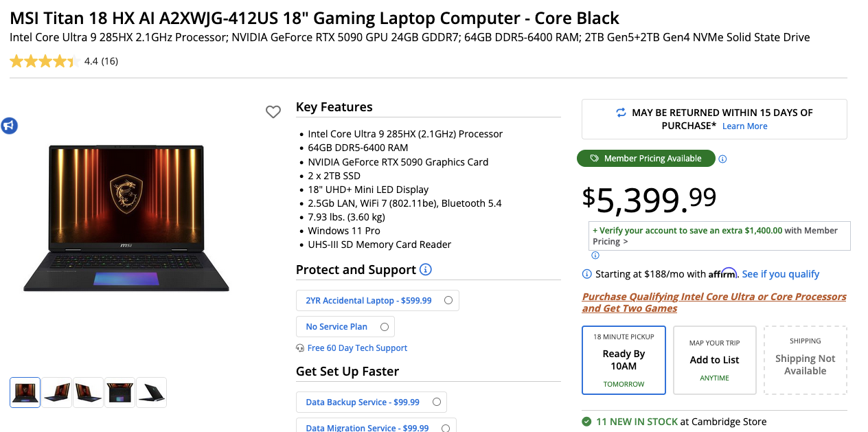Open the Learn More return policy link

[744, 126]
